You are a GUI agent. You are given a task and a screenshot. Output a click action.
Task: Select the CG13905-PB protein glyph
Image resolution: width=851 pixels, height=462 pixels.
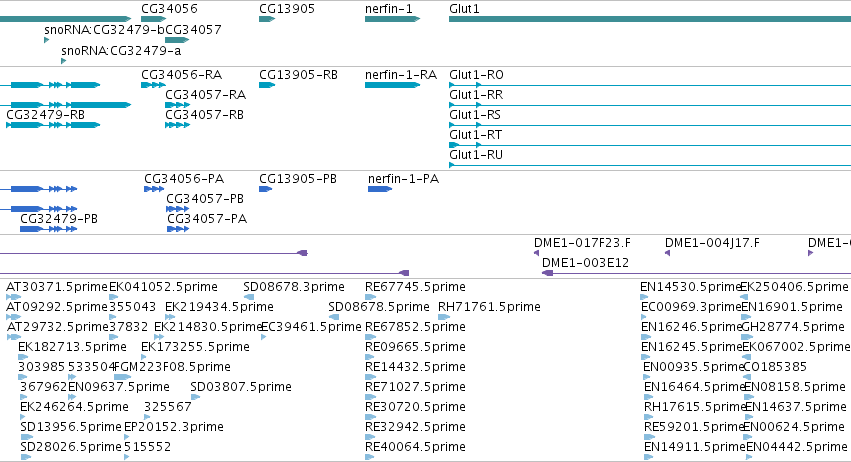[x=265, y=189]
